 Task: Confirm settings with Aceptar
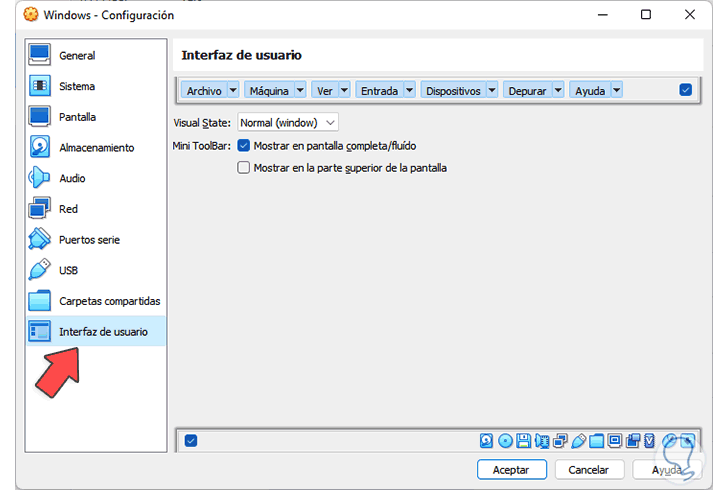[x=512, y=470]
